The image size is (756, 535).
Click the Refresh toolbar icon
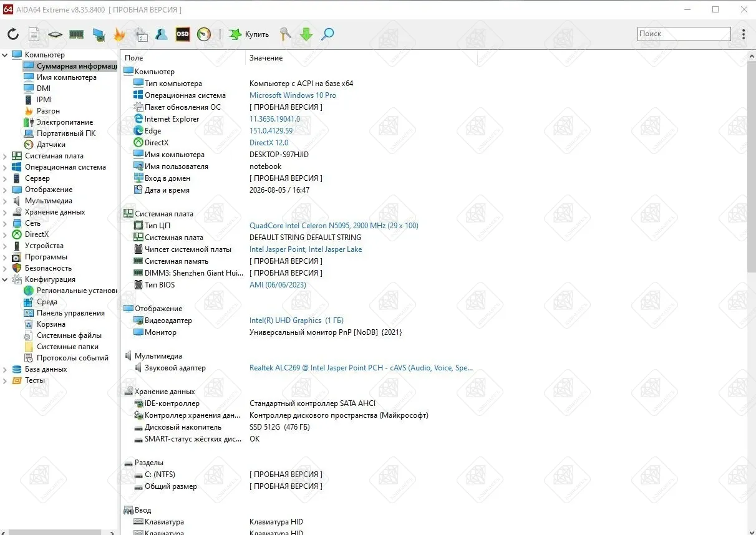click(13, 34)
